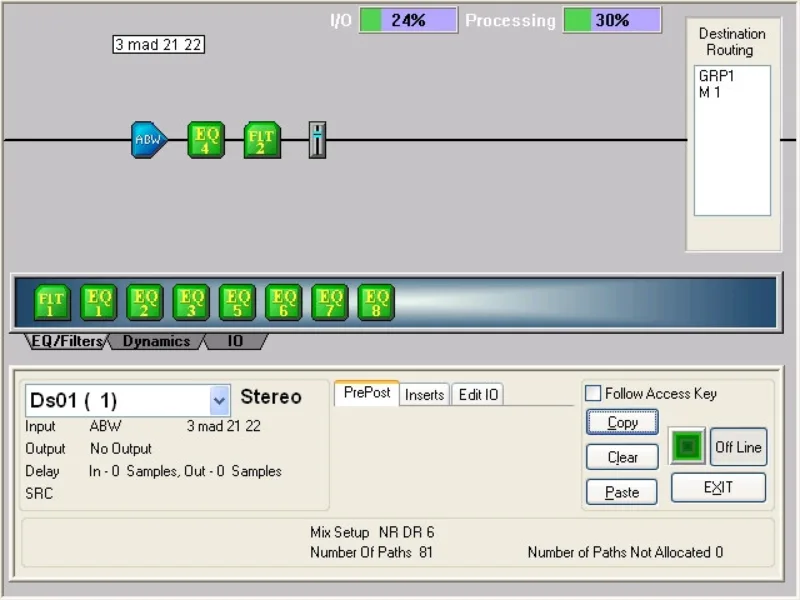Pick the EQ 5 module from the palette

click(x=237, y=303)
